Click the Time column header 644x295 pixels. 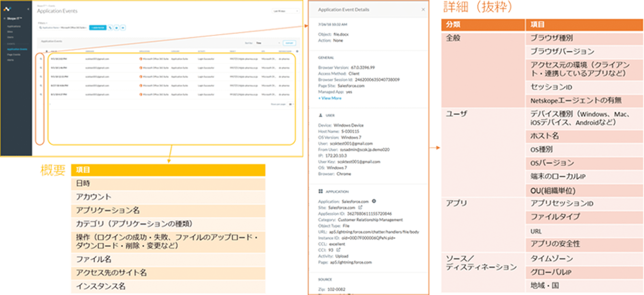click(x=54, y=51)
